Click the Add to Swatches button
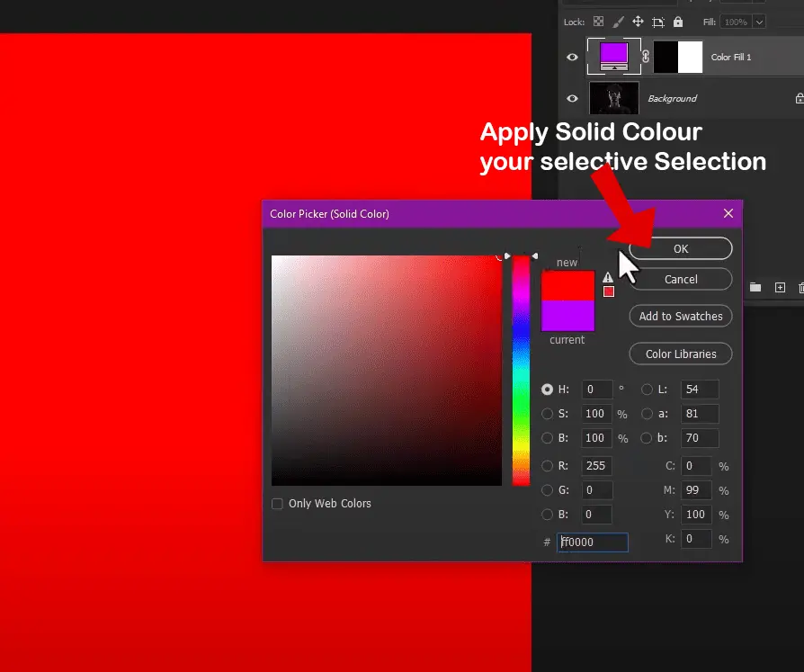 click(680, 316)
